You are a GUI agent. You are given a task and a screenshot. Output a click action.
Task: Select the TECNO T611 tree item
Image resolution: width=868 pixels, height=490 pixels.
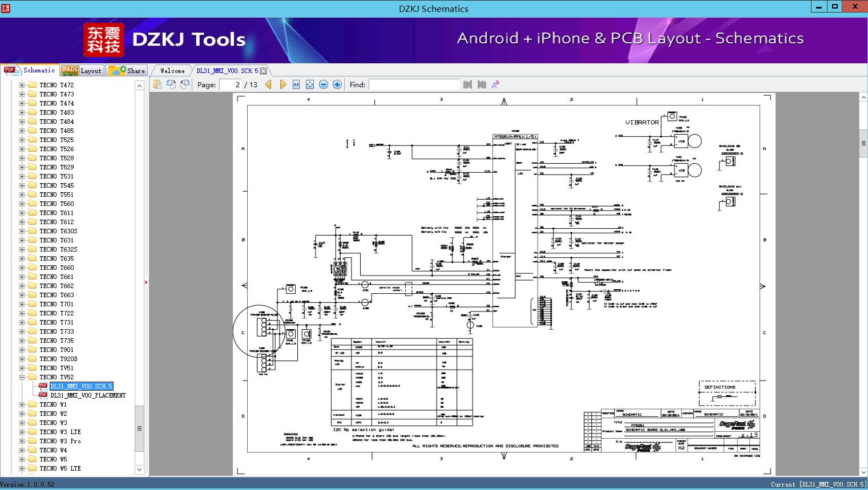pos(56,213)
